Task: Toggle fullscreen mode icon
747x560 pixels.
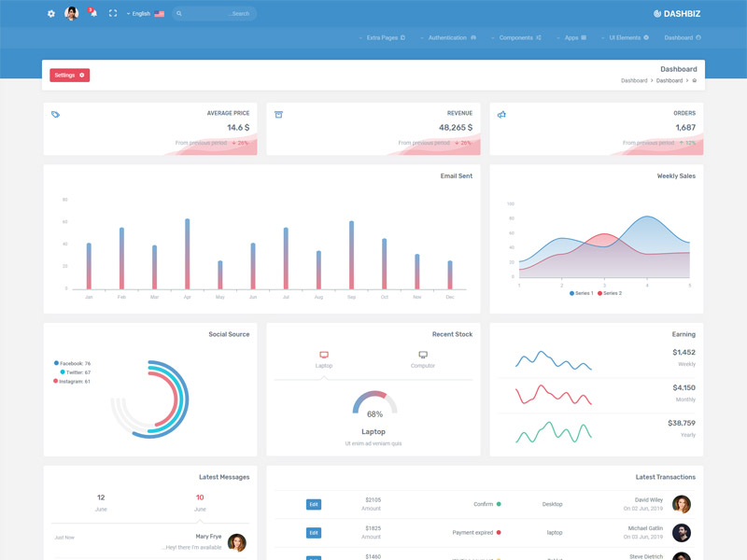Action: coord(113,14)
